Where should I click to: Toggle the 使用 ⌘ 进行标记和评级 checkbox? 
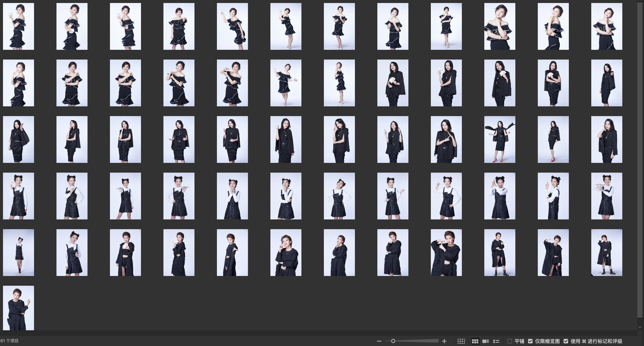pyautogui.click(x=566, y=341)
